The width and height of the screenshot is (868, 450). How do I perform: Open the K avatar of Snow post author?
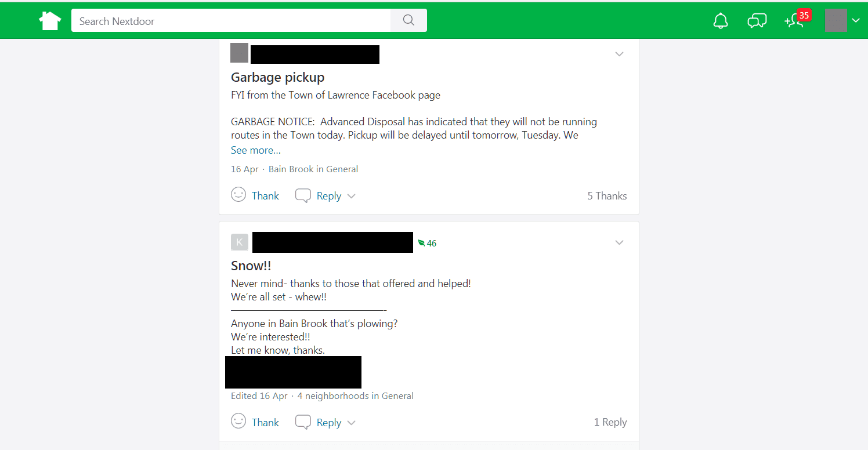239,242
